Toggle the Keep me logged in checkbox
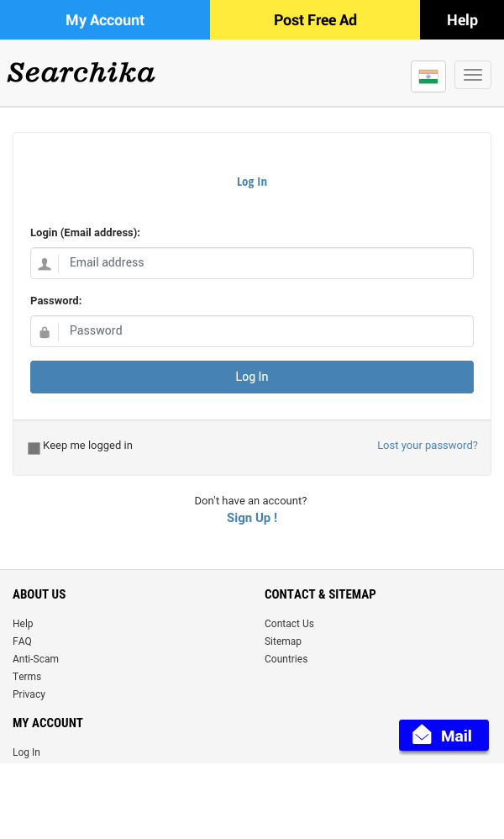The image size is (504, 839). pyautogui.click(x=34, y=448)
